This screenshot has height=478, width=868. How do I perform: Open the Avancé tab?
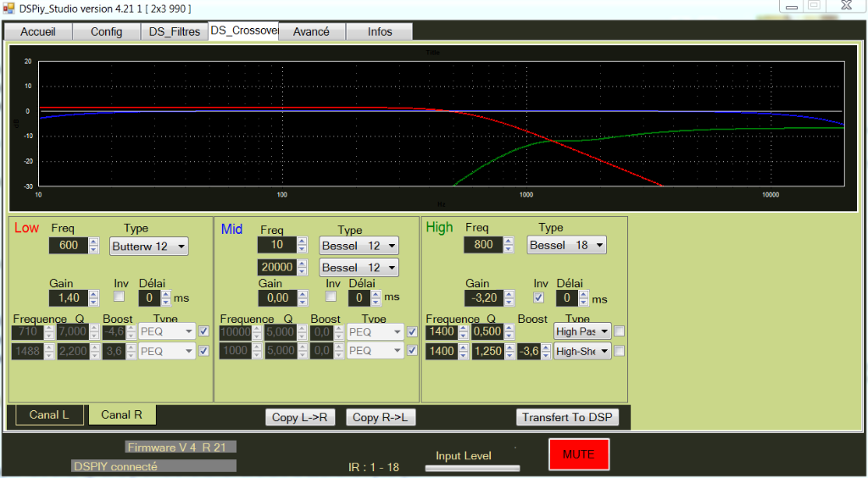pos(311,31)
